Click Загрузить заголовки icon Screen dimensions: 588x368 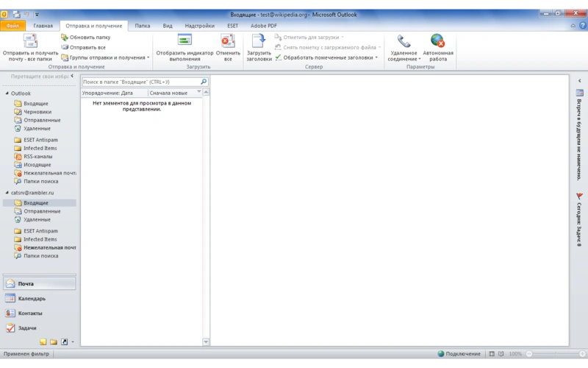tap(259, 40)
